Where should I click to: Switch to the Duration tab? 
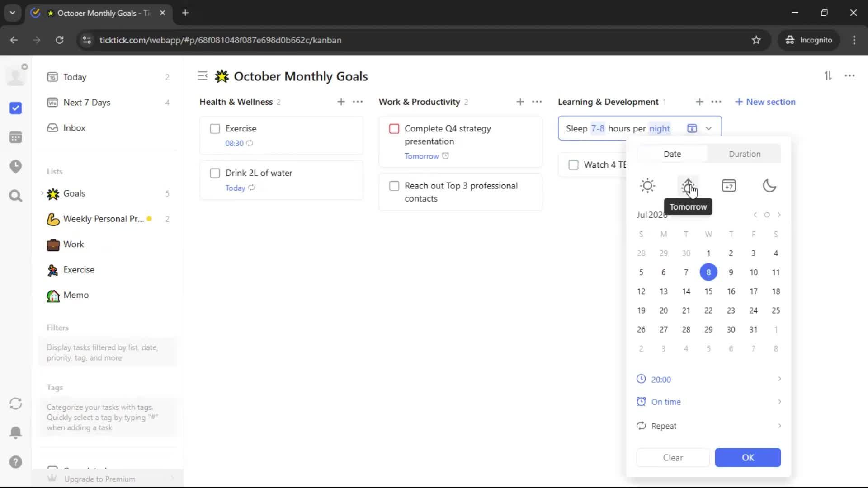(744, 154)
